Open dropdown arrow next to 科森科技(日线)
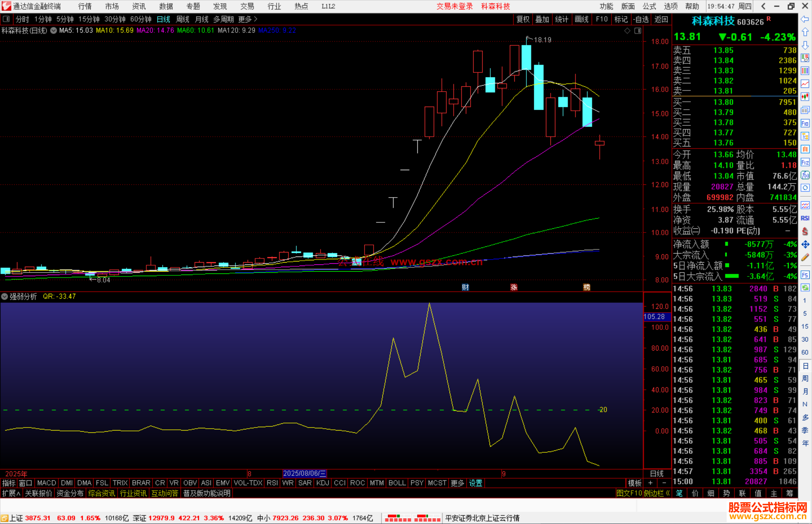 coord(54,30)
